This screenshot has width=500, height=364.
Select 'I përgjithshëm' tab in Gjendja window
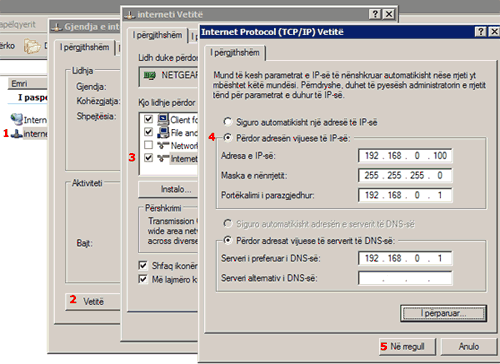pos(85,47)
